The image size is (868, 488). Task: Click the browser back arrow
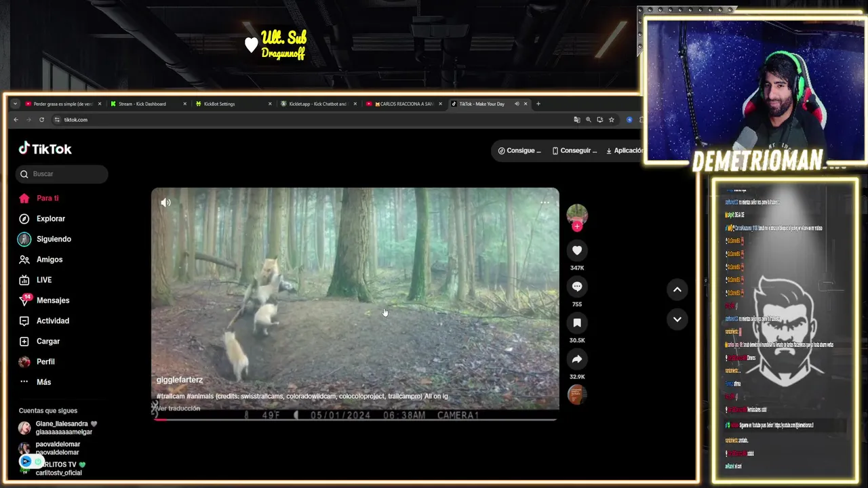click(16, 120)
